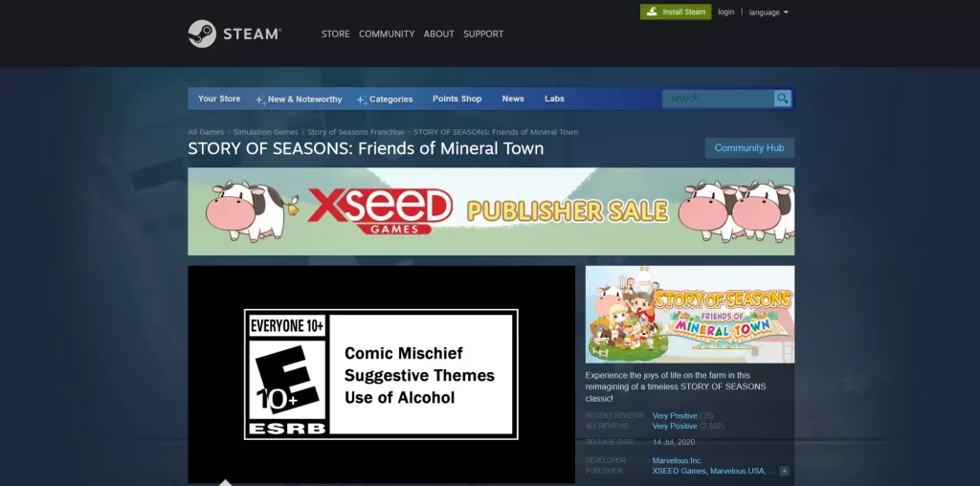980x486 pixels.
Task: Open the Community Hub button
Action: click(749, 148)
